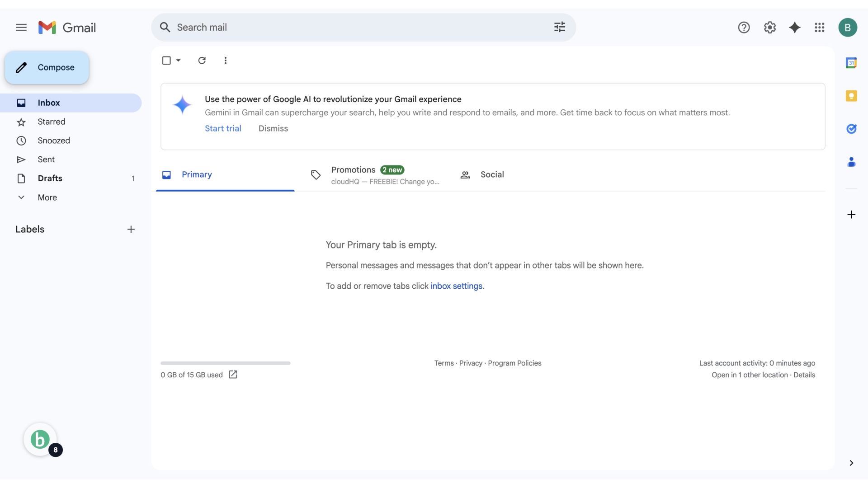Open Google Tasks side panel
The image size is (868, 488).
(x=851, y=129)
